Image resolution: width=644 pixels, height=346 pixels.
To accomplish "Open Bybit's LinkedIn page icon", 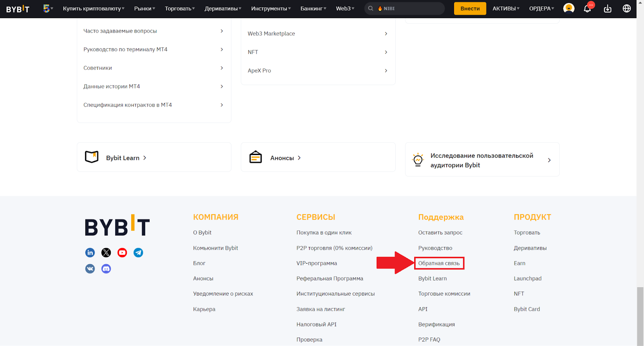I will (90, 253).
